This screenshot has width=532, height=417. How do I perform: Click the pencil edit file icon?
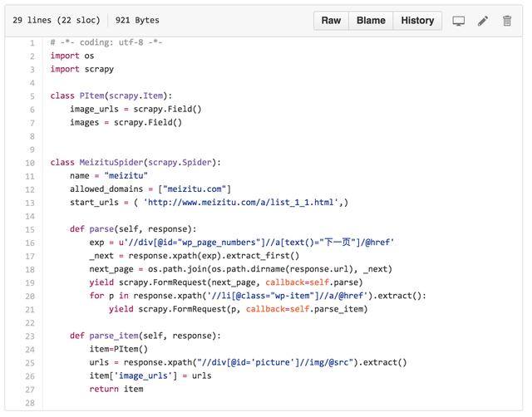(483, 21)
